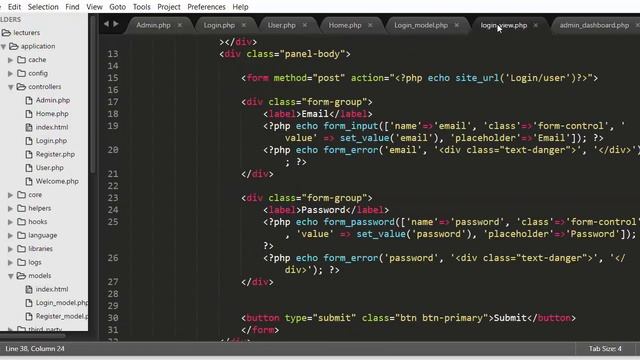The image size is (640, 360).
Task: Collapse the application folder
Action: click(4, 47)
